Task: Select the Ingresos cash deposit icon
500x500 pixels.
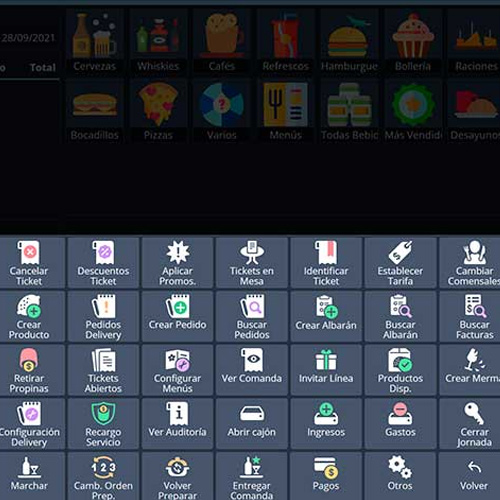Action: pyautogui.click(x=326, y=414)
